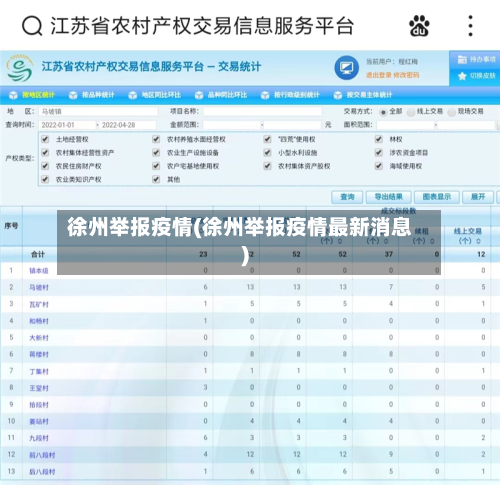Open the 九段村 link
500x485 pixels.
click(x=39, y=438)
